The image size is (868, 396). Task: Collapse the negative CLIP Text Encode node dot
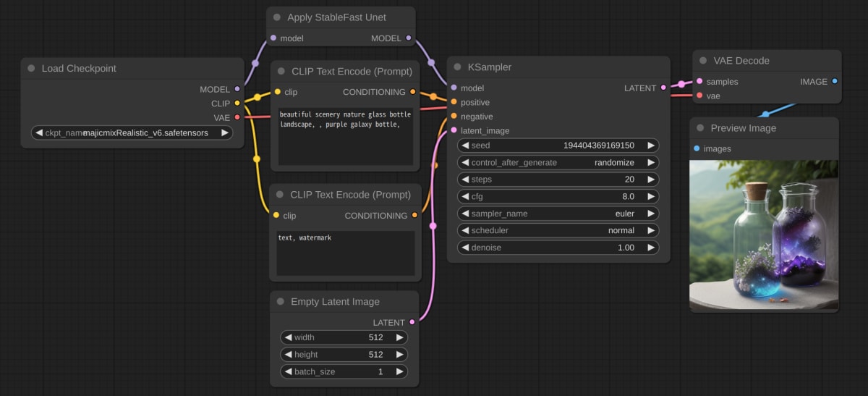click(x=280, y=195)
